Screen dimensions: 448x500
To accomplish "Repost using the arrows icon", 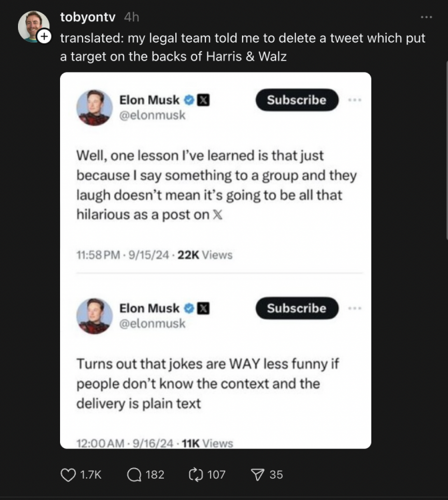I will pos(197,475).
